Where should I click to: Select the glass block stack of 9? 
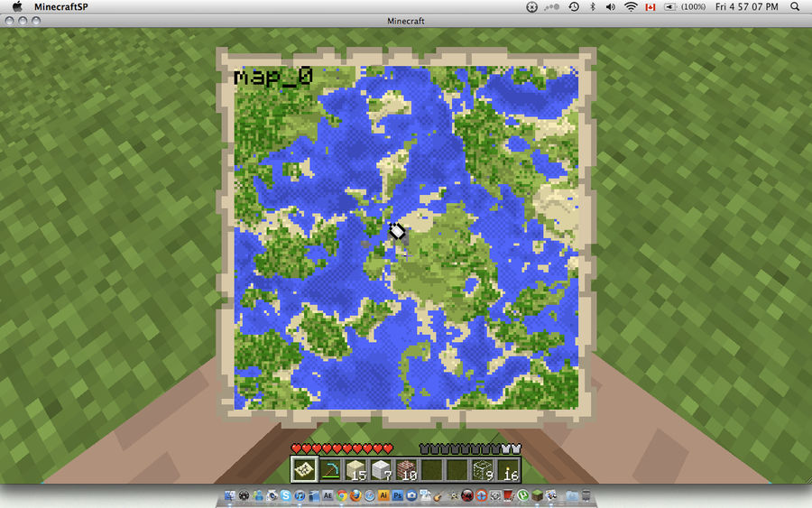coord(483,470)
